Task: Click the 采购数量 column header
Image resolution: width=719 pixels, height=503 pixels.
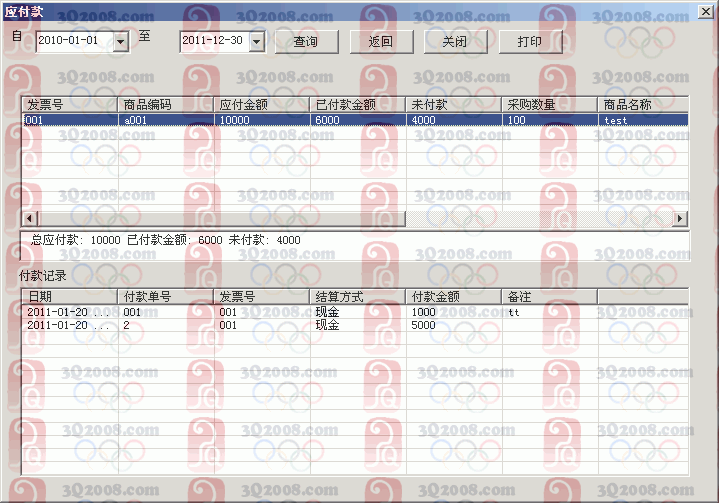Action: (x=550, y=105)
